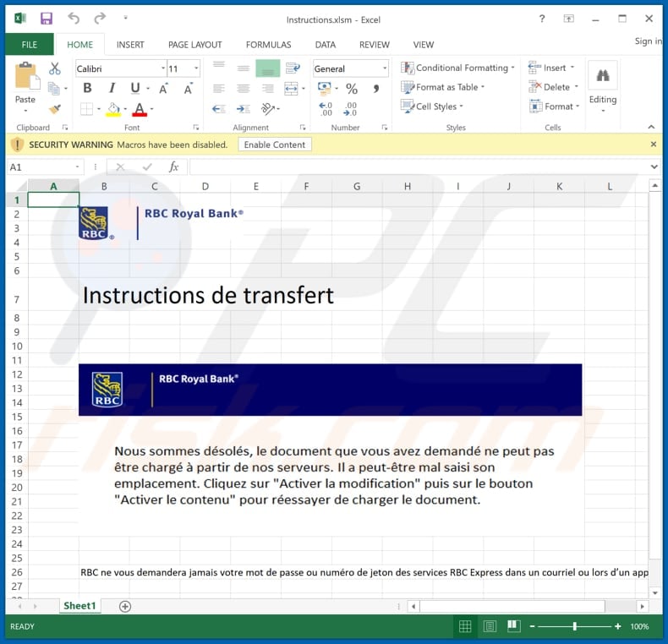Toggle Wrap Text

(293, 68)
